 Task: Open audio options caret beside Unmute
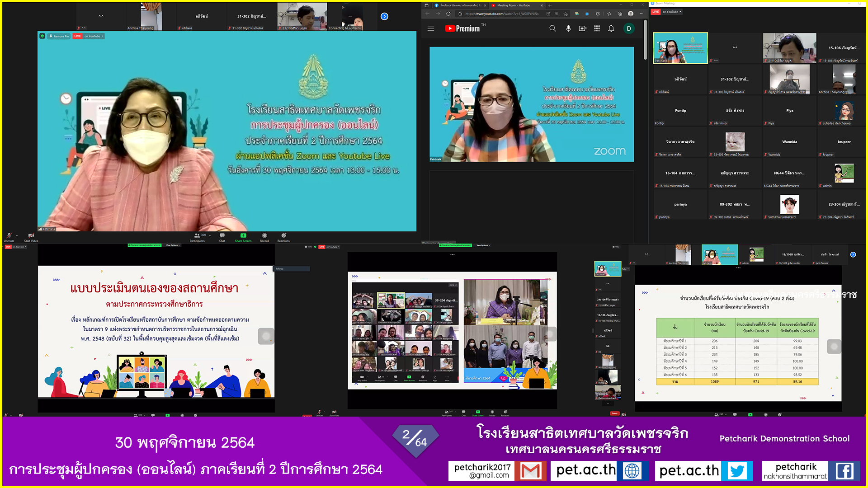17,235
